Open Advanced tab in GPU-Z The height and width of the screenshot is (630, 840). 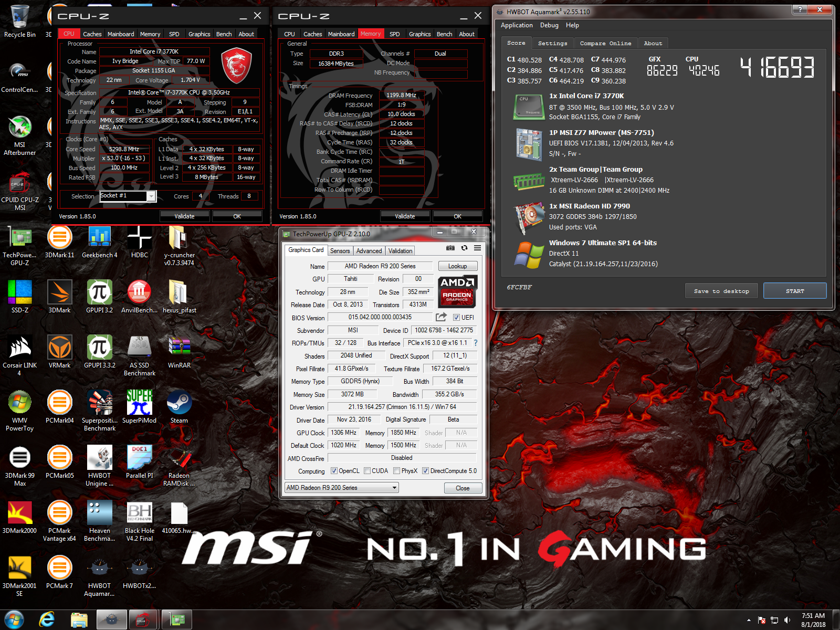(x=369, y=251)
